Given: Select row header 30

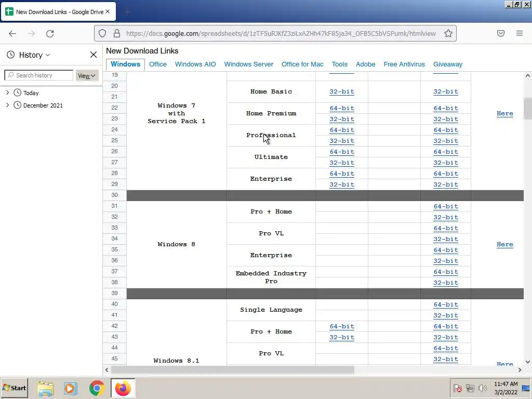Looking at the screenshot, I should (x=115, y=195).
